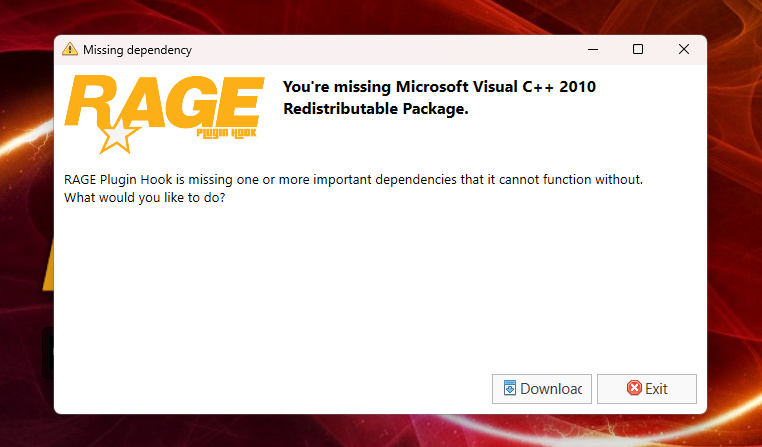This screenshot has width=762, height=447.
Task: Exit the RAGE Plugin Hook dialog
Action: (x=646, y=389)
